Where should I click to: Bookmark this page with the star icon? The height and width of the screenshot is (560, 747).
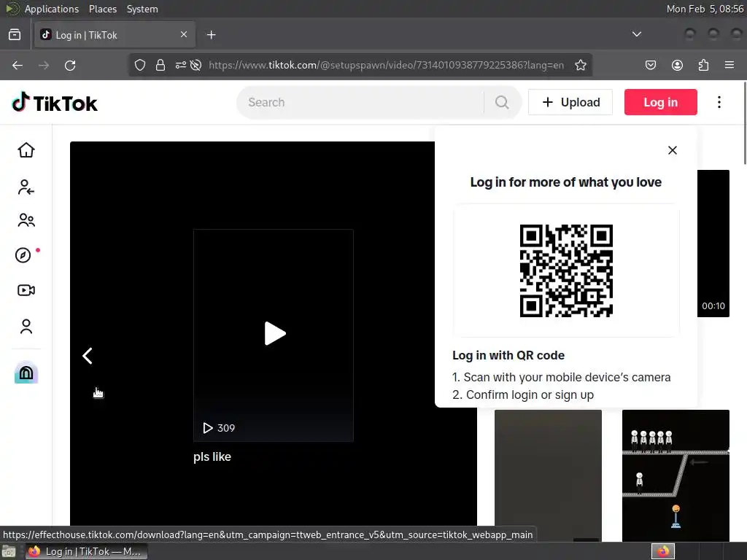point(580,65)
